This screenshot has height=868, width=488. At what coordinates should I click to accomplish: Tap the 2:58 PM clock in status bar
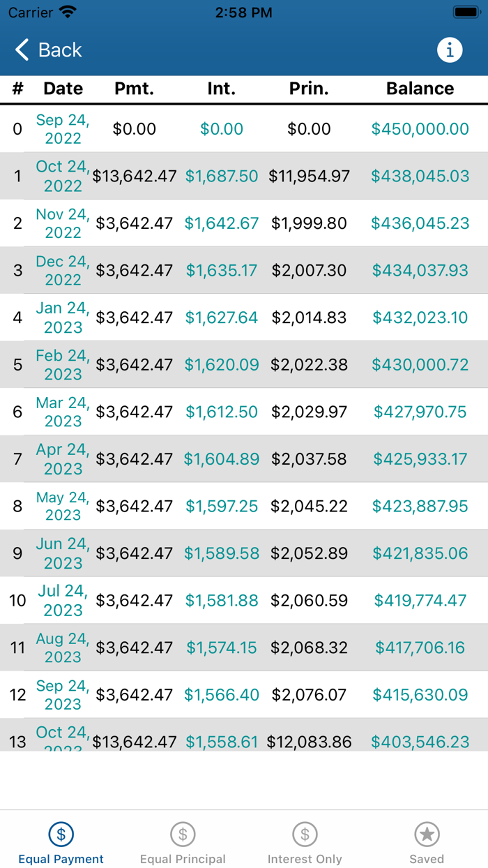coord(244,11)
